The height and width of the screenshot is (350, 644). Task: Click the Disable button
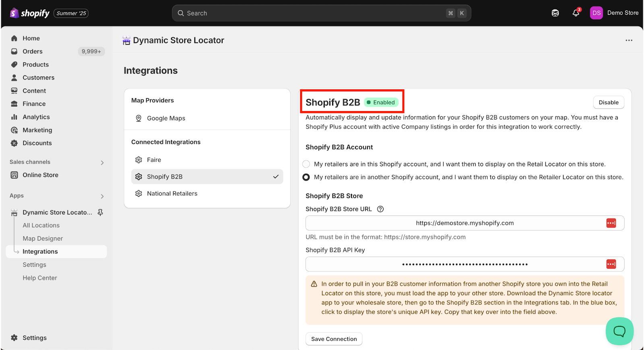[x=608, y=102]
